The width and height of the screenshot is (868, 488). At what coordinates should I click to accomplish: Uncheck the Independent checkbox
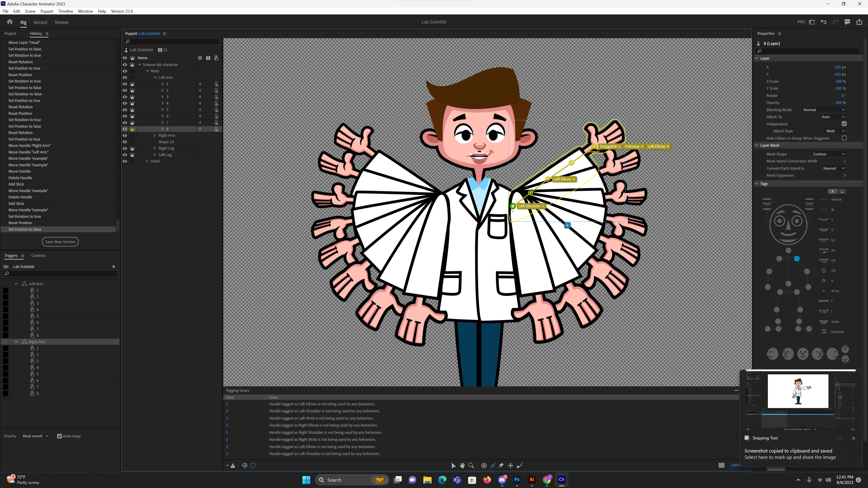844,124
